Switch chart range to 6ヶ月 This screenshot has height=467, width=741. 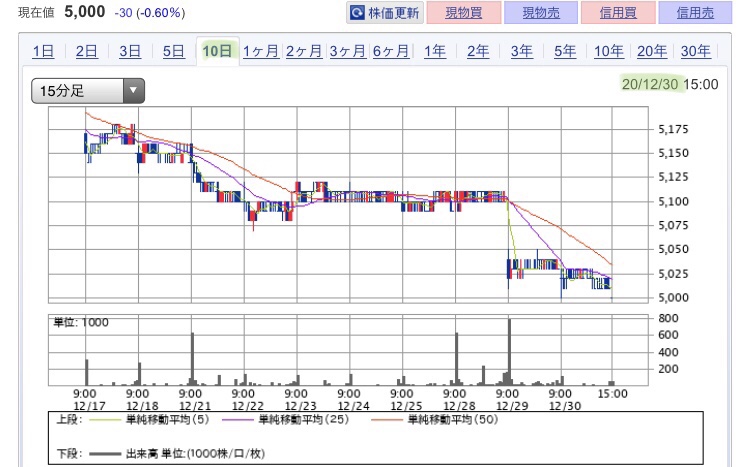coord(391,51)
